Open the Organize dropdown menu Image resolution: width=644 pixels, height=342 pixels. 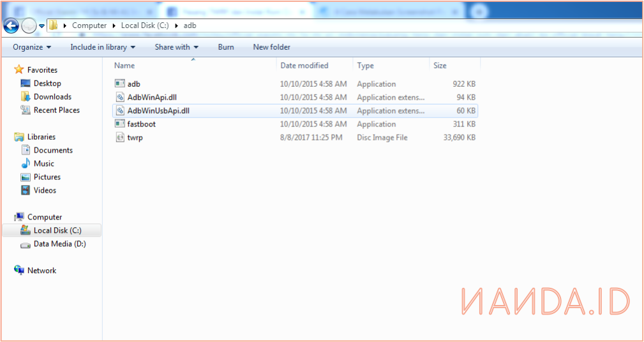coord(31,47)
